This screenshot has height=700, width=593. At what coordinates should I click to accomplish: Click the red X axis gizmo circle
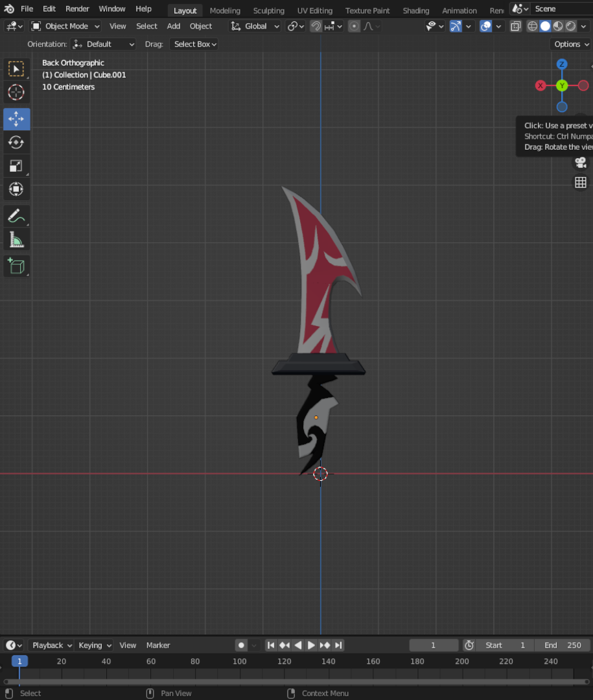tap(541, 86)
